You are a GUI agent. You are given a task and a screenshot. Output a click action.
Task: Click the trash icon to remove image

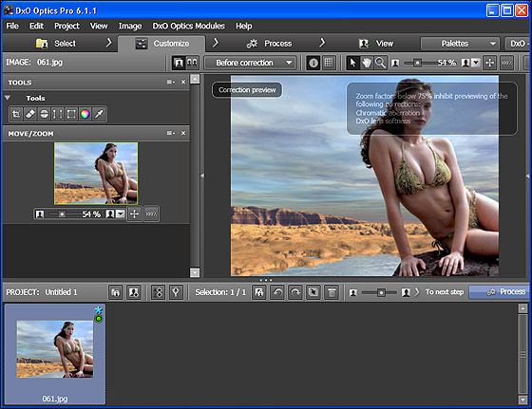[x=332, y=292]
